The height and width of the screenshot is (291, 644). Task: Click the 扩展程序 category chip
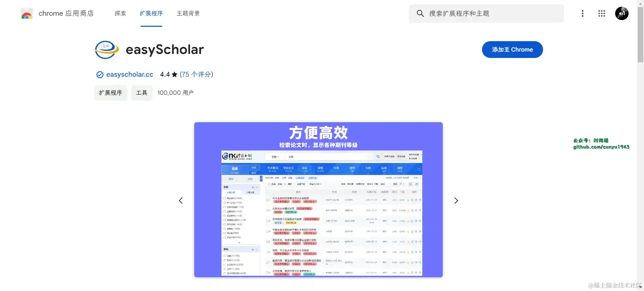click(110, 93)
